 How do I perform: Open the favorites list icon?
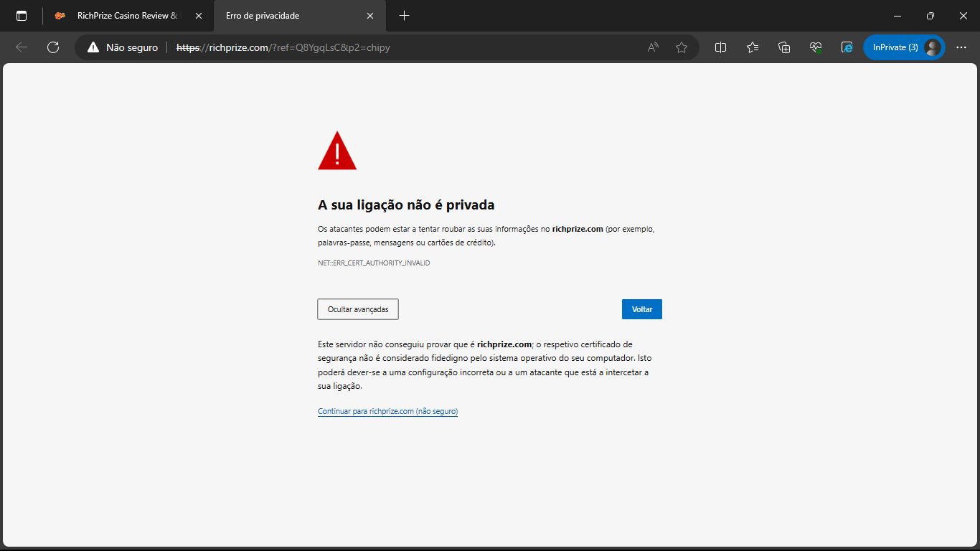coord(753,47)
